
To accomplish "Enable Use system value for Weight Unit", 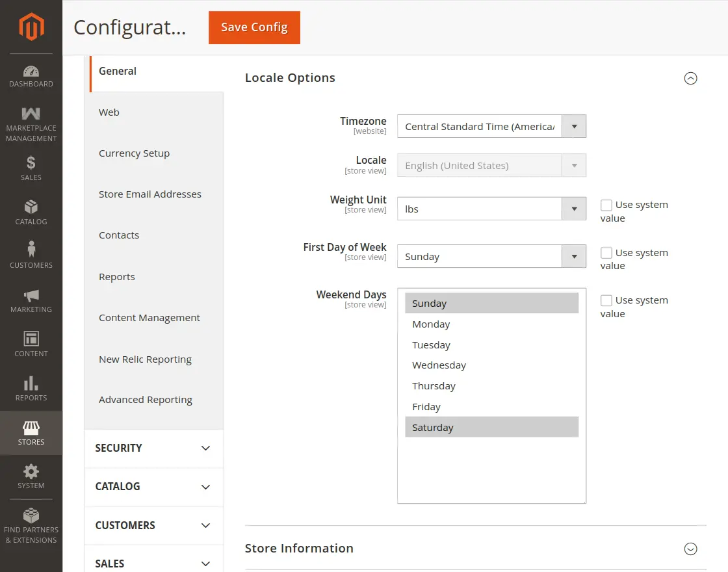I will tap(605, 204).
